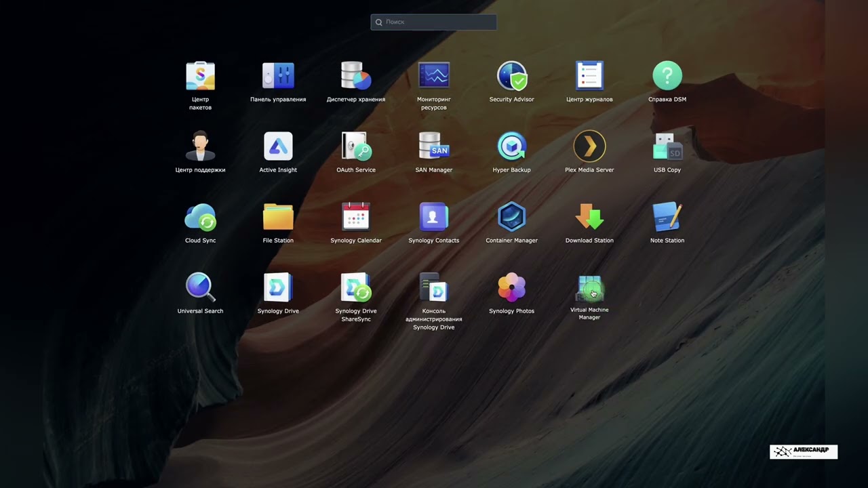868x488 pixels.
Task: Launch Active Insight
Action: [x=278, y=146]
